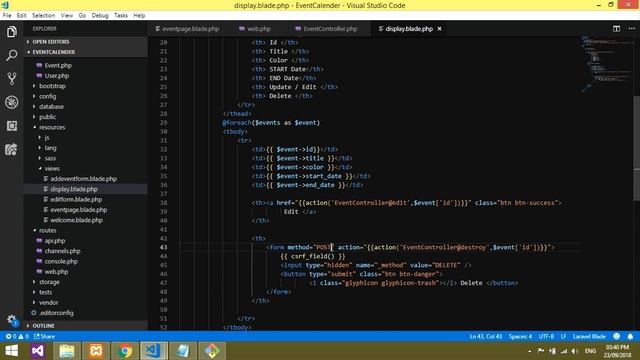Image resolution: width=640 pixels, height=360 pixels.
Task: Click the VS Code taskbar icon
Action: [x=154, y=351]
